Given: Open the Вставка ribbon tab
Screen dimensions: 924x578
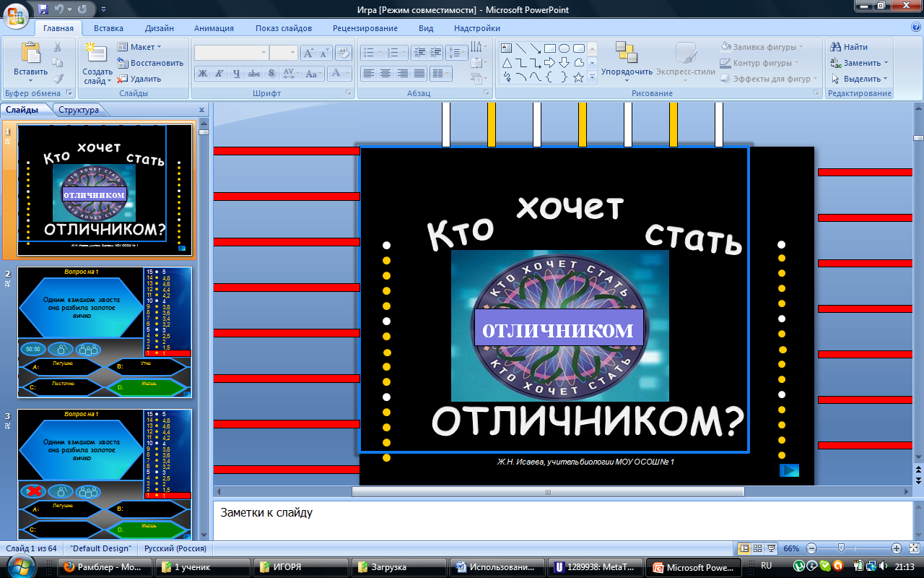Looking at the screenshot, I should [108, 28].
